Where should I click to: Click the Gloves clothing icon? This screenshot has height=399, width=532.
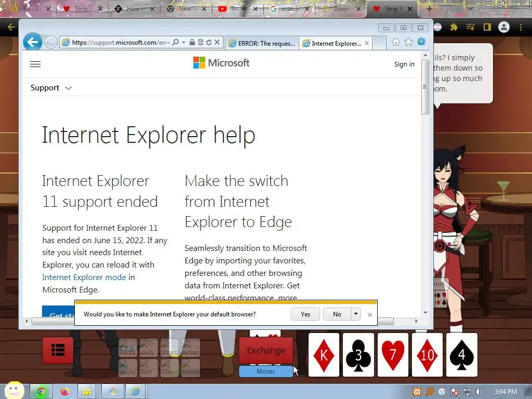[x=170, y=368]
